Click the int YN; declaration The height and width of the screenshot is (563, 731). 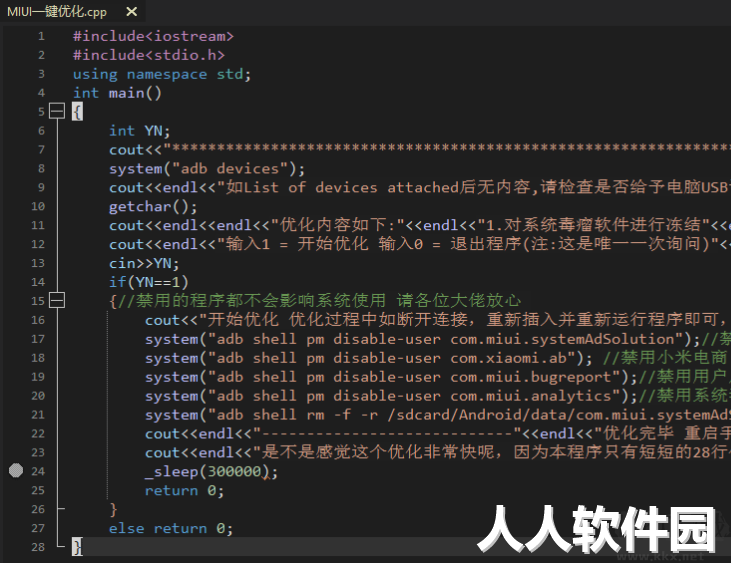click(x=139, y=130)
